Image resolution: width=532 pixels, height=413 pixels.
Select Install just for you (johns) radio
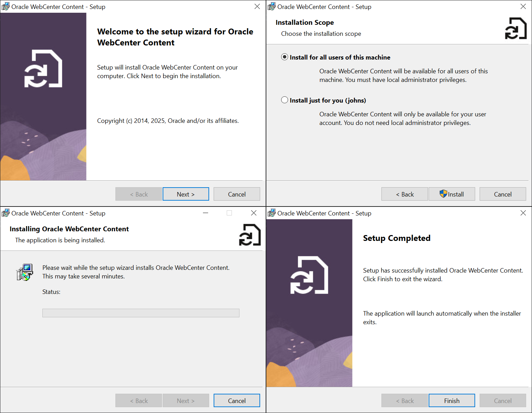285,100
